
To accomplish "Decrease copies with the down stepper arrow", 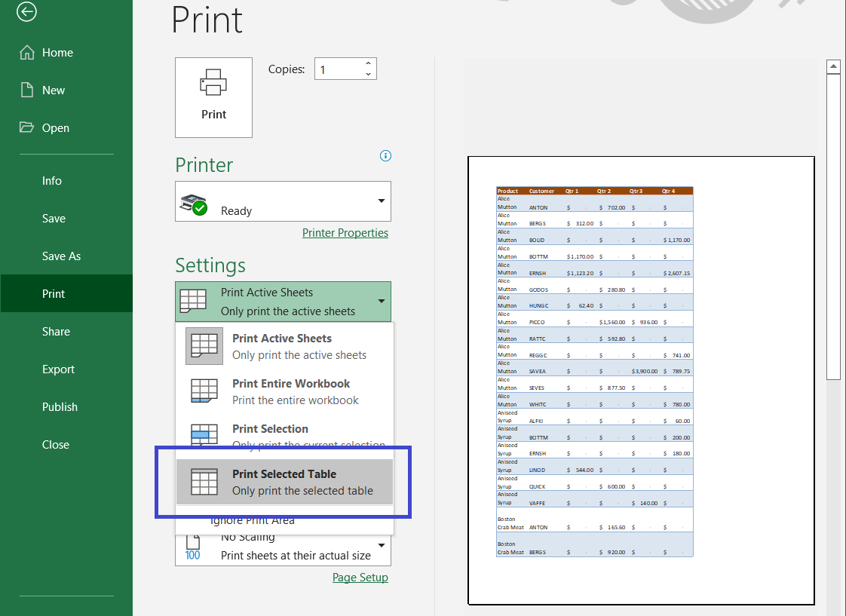I will 368,74.
